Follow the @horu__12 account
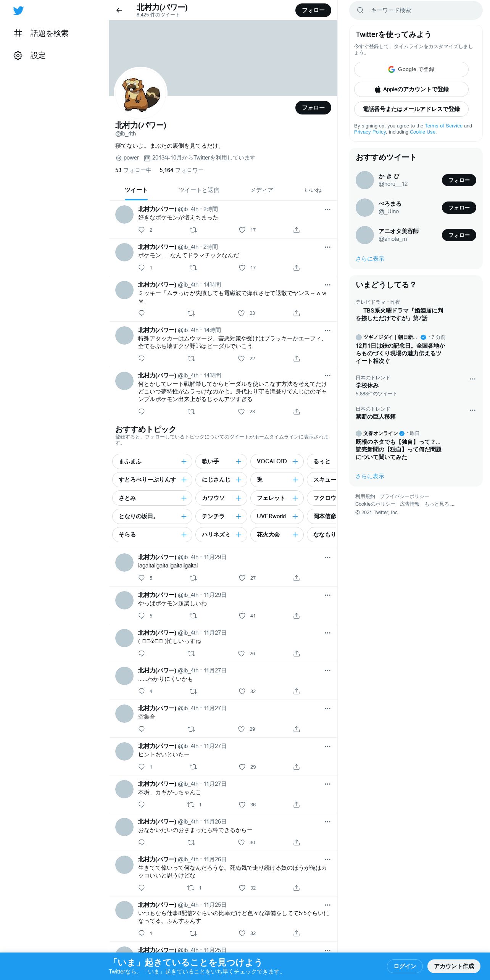Viewport: 490px width, 980px height. click(459, 180)
